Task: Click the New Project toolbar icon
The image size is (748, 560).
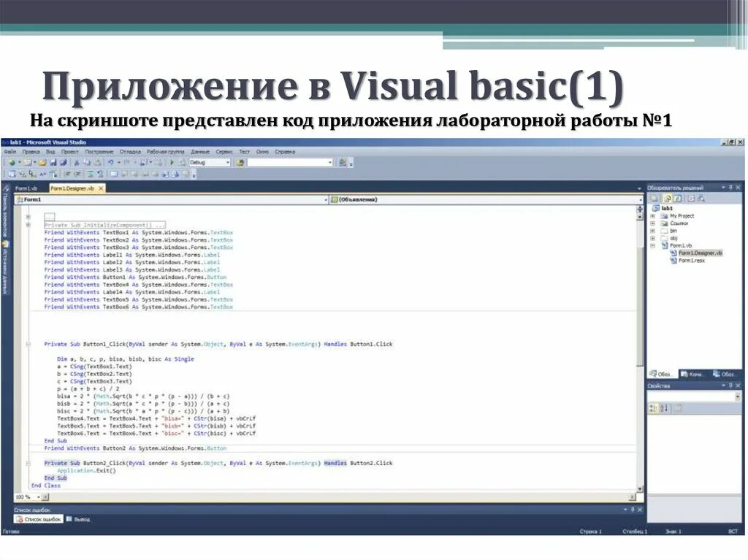Action: pyautogui.click(x=12, y=163)
